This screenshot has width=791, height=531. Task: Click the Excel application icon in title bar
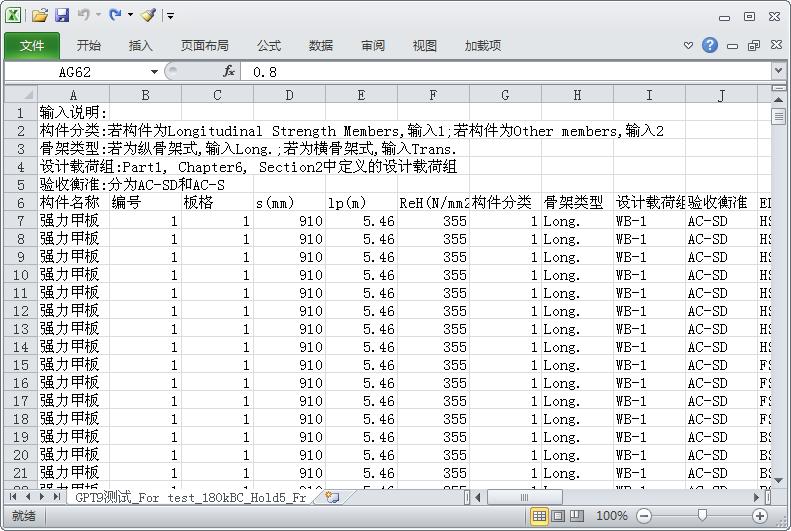click(x=13, y=16)
